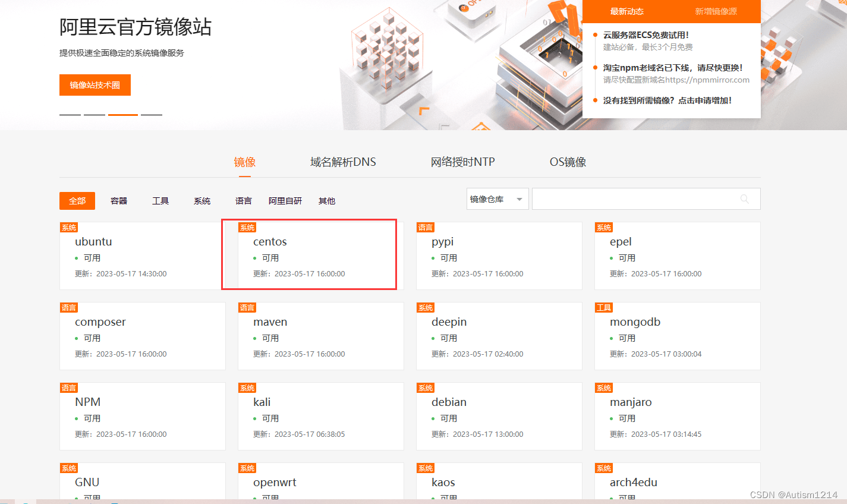
Task: Click the 系统 tag on kaos card
Action: click(x=426, y=468)
